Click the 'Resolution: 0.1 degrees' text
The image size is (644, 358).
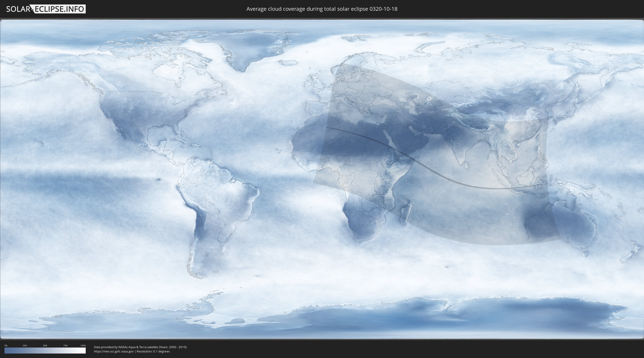click(153, 352)
